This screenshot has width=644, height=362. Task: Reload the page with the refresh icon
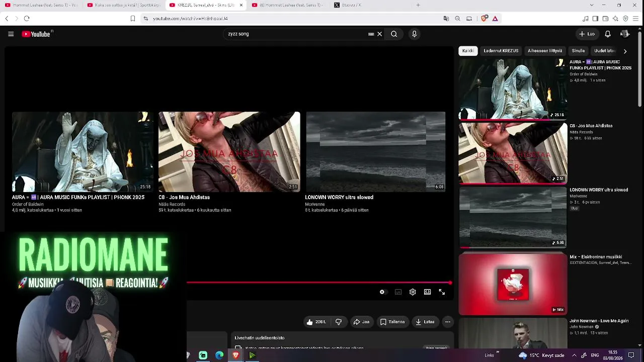click(27, 19)
